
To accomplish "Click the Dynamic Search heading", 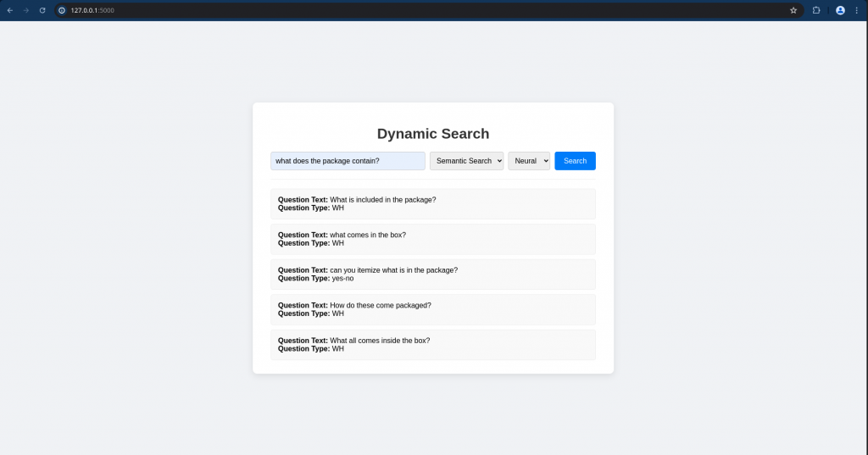I will point(432,134).
